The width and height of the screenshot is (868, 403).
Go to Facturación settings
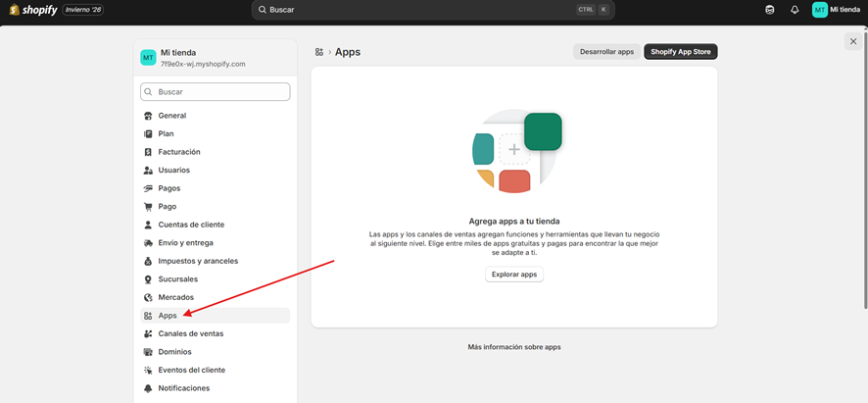click(x=179, y=152)
